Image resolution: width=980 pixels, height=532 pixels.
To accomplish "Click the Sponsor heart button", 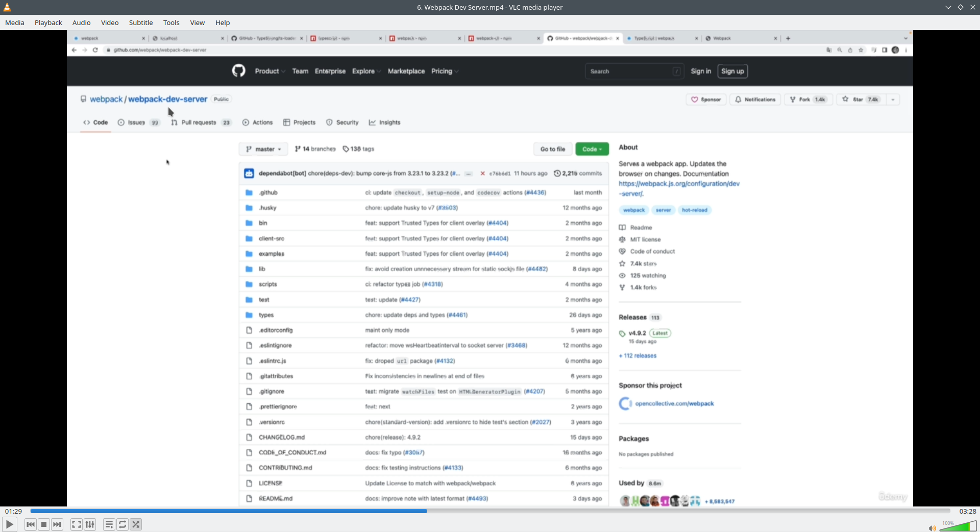I will [x=706, y=100].
